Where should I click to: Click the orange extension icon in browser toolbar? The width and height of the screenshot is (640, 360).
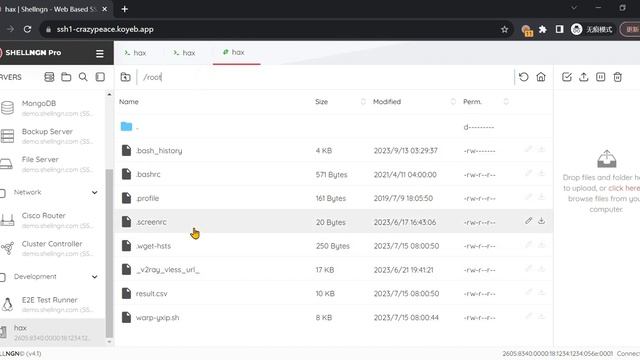click(527, 30)
